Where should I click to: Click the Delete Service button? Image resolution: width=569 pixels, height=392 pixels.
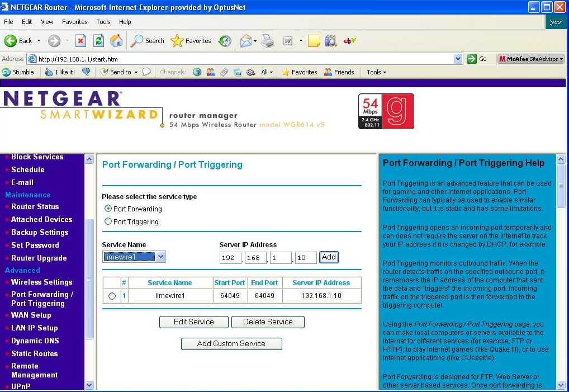268,322
